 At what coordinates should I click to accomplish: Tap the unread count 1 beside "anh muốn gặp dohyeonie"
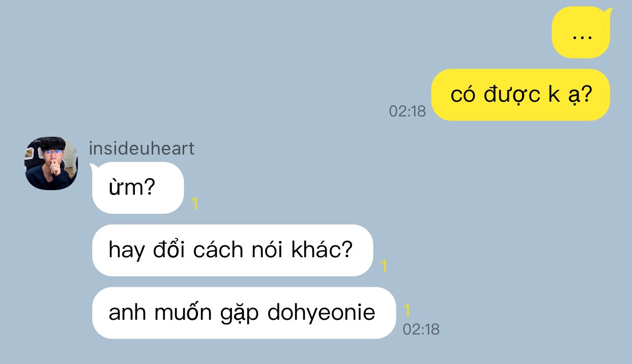click(x=407, y=311)
